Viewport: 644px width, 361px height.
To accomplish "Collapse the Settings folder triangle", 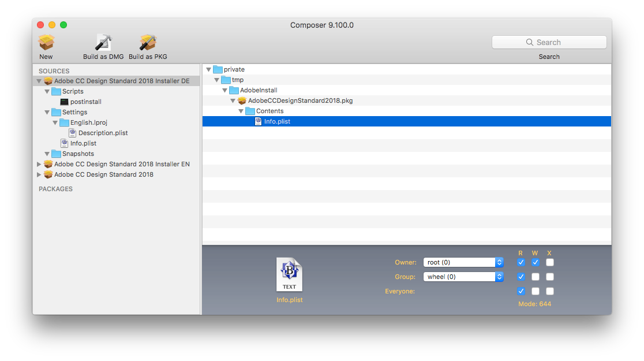I will pyautogui.click(x=47, y=112).
